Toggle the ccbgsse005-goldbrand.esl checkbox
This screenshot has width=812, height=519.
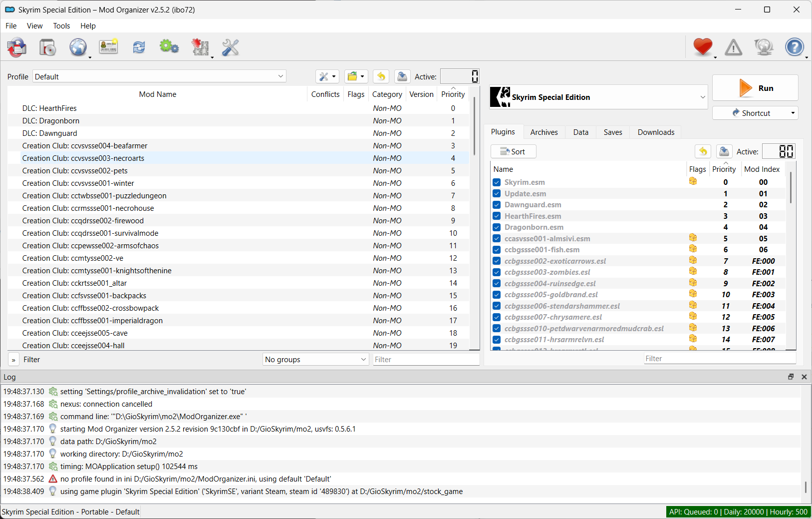(x=496, y=294)
